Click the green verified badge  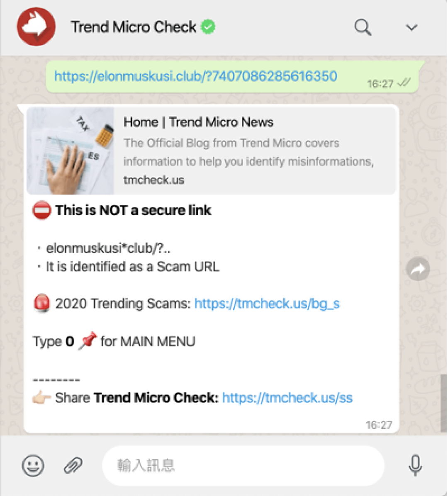click(208, 27)
